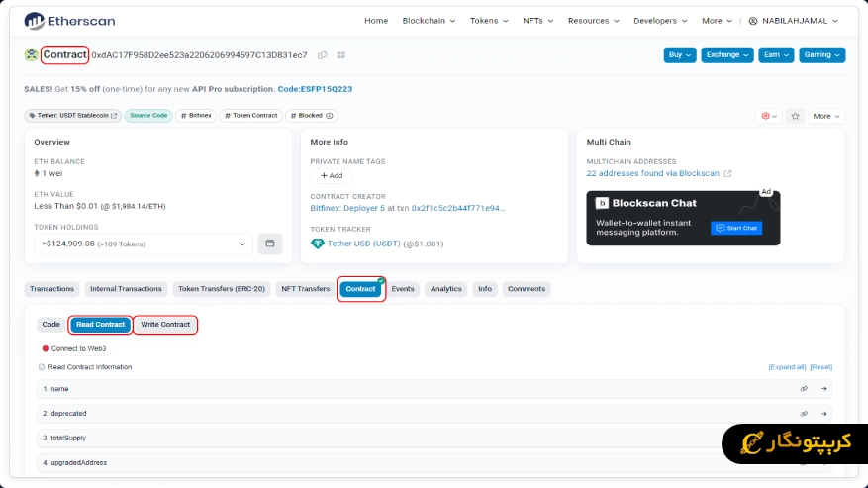Copy permalink for the name method
This screenshot has width=868, height=488.
[x=804, y=389]
